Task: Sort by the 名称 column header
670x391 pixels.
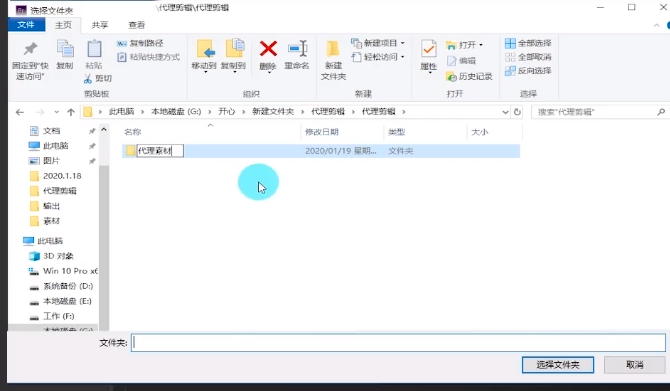Action: point(132,132)
